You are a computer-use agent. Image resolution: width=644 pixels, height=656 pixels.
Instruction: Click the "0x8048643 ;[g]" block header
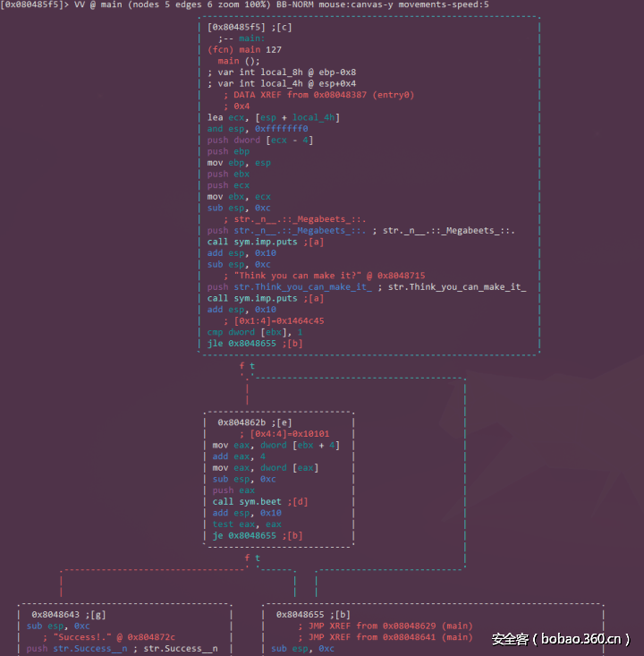pos(69,615)
